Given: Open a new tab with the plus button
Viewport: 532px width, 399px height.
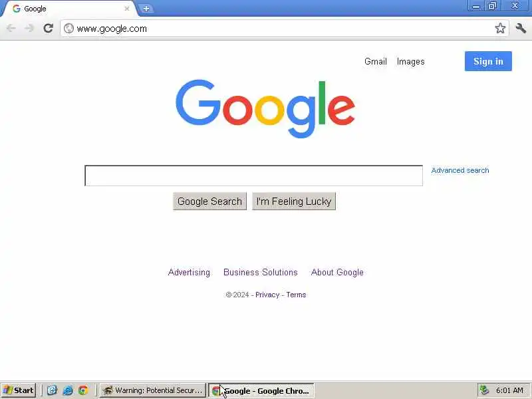Looking at the screenshot, I should (x=146, y=9).
